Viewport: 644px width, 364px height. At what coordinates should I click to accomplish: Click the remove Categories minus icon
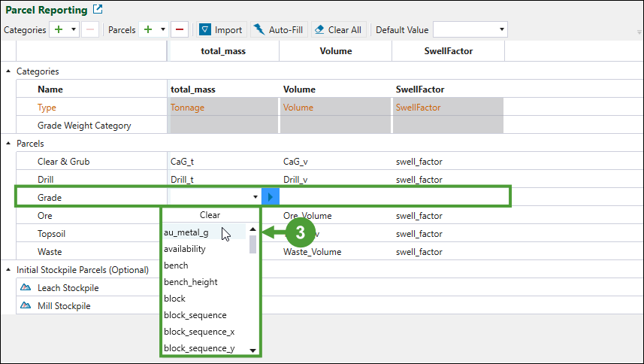89,30
